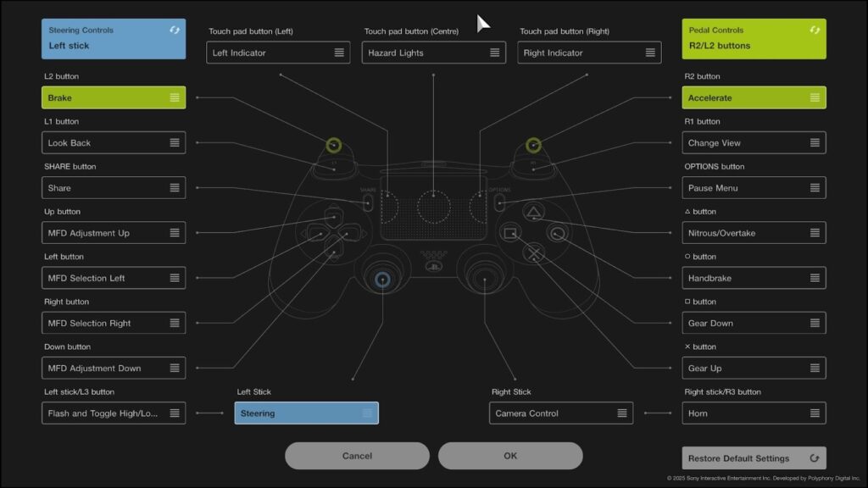Screen dimensions: 868x488
Task: Open the Nitrous/Overtake assignment dropdown
Action: tap(754, 233)
